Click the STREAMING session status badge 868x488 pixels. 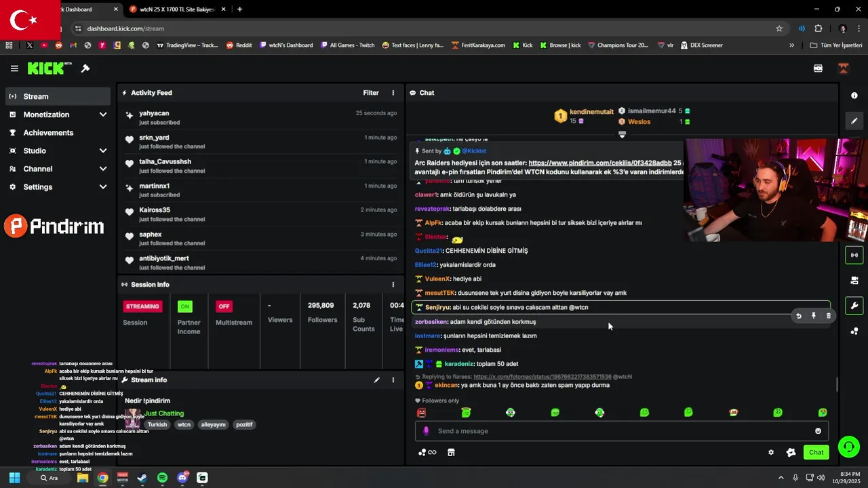(x=142, y=306)
